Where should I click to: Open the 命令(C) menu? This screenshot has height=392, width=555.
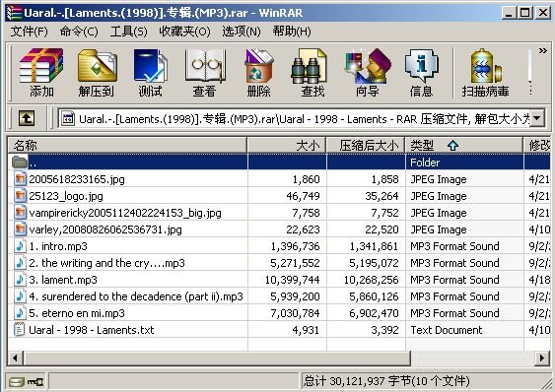[79, 32]
